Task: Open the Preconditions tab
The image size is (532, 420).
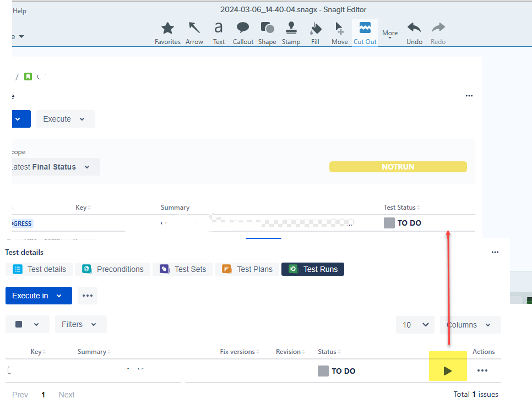Action: 113,269
